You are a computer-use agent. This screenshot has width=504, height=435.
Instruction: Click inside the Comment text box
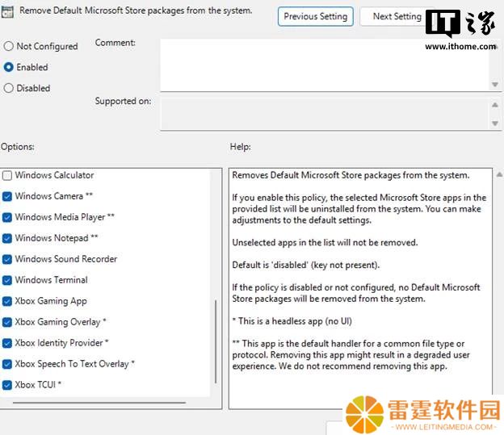click(x=325, y=65)
